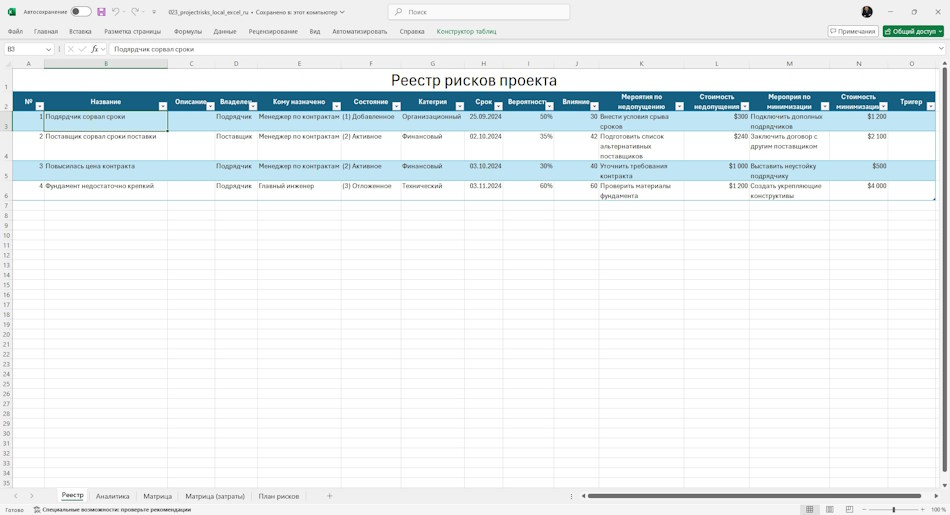This screenshot has width=950, height=515.
Task: Open the Название column filter dropdown
Action: (162, 106)
